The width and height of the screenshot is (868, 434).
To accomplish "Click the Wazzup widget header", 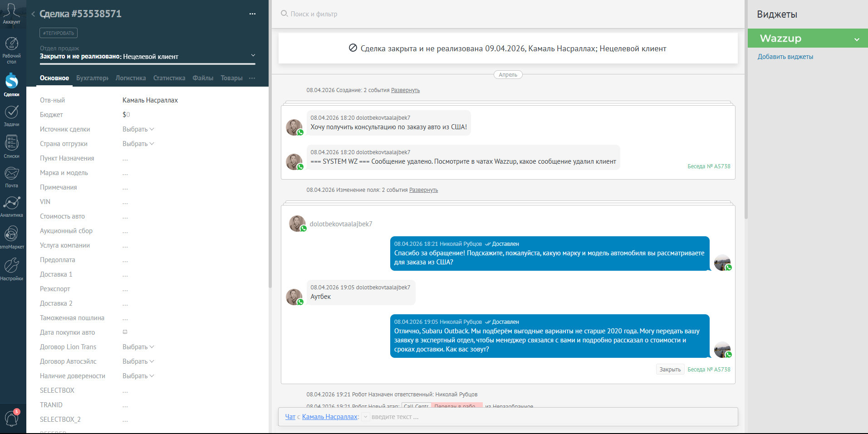I will 808,38.
